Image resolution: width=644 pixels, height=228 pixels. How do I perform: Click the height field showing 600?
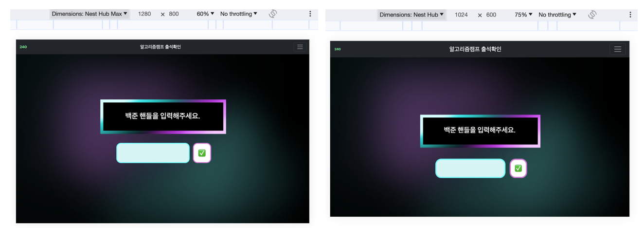coord(491,15)
